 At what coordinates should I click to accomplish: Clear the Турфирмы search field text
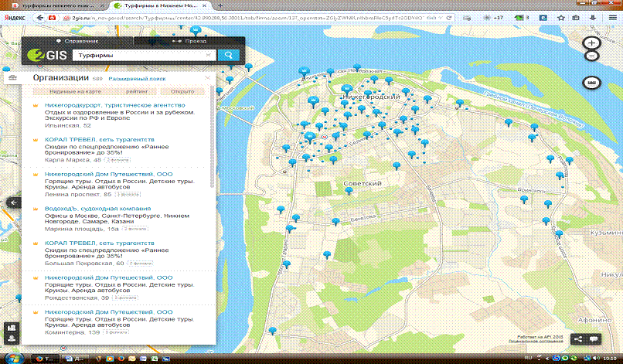209,55
